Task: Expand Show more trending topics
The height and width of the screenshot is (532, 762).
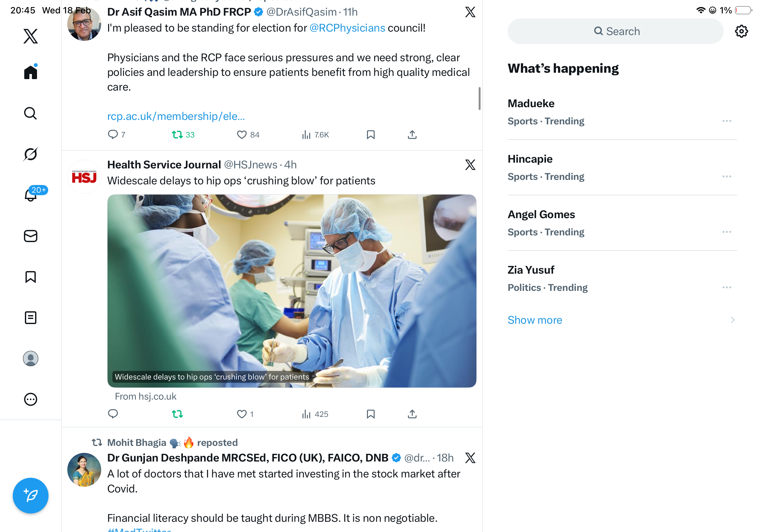Action: pyautogui.click(x=535, y=320)
